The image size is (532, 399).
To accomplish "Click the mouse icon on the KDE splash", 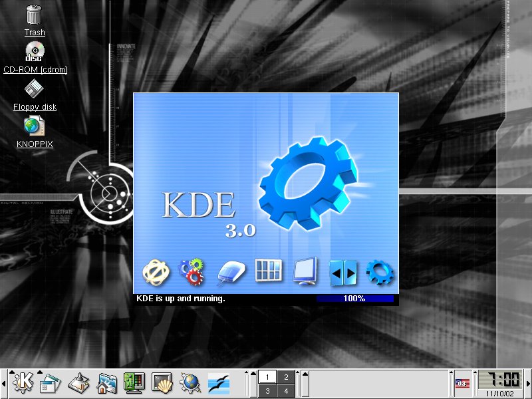I will pyautogui.click(x=231, y=272).
